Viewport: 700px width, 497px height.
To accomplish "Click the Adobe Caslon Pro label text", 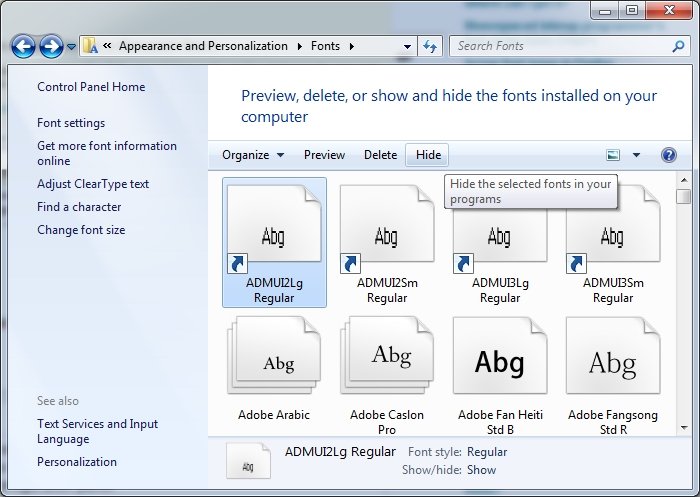I will [387, 422].
